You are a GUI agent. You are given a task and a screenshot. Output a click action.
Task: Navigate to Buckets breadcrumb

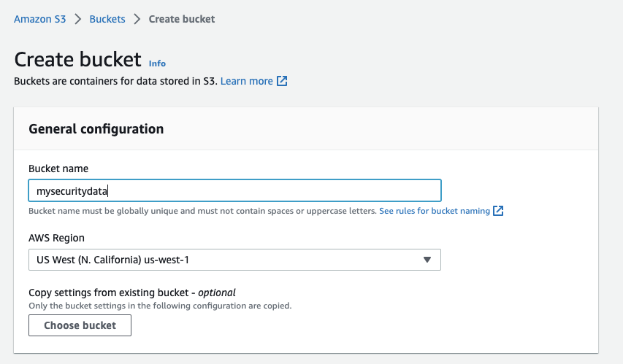click(x=107, y=19)
